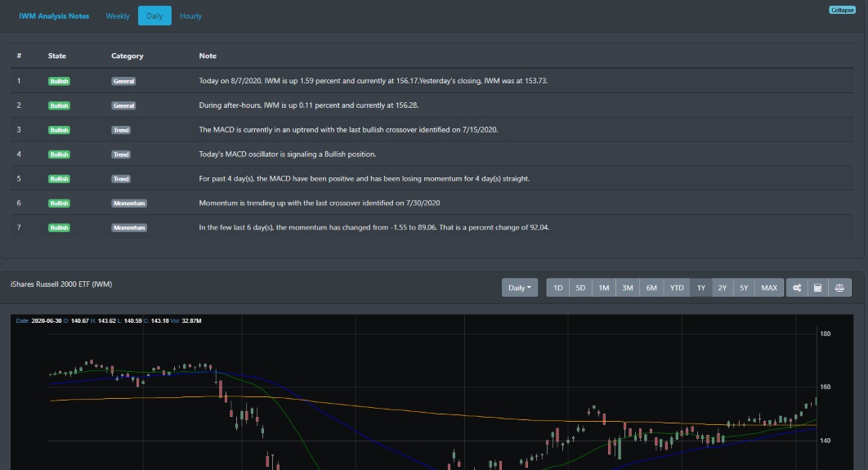Set chart range to 6M
868x470 pixels.
pyautogui.click(x=651, y=288)
